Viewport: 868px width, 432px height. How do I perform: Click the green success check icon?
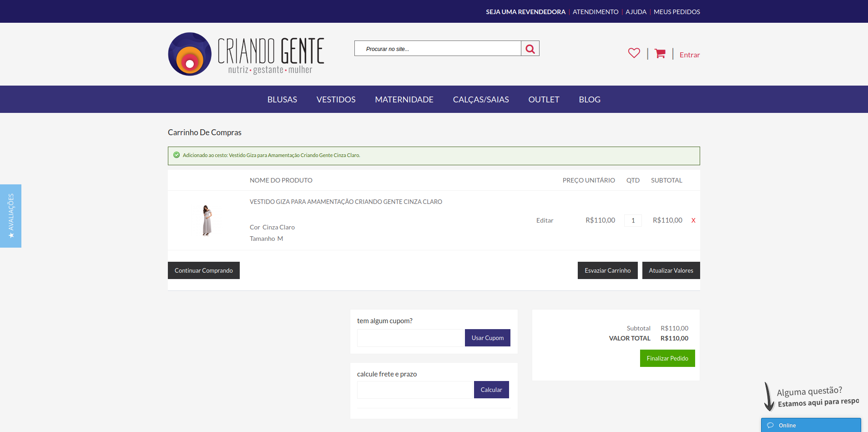point(177,155)
